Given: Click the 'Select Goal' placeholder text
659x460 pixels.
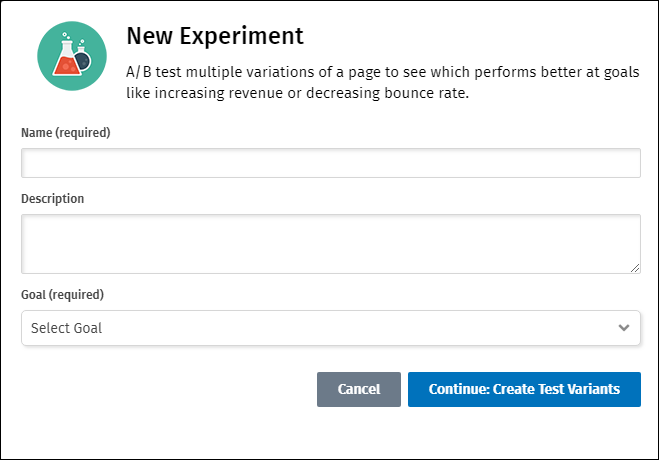Looking at the screenshot, I should coord(66,328).
